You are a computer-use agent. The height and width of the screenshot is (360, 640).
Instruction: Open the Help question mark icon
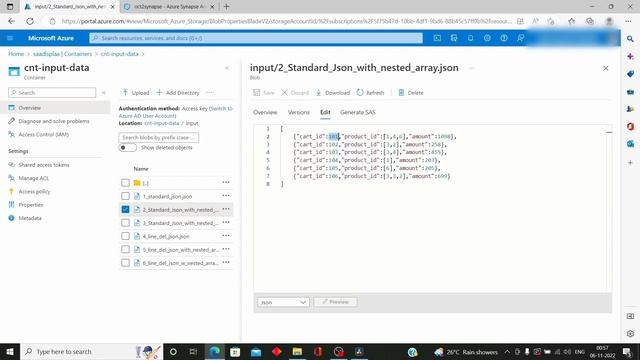tap(504, 38)
